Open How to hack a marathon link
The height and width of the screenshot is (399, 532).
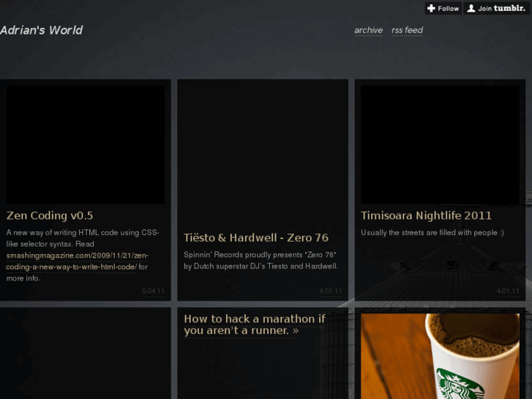pyautogui.click(x=255, y=324)
